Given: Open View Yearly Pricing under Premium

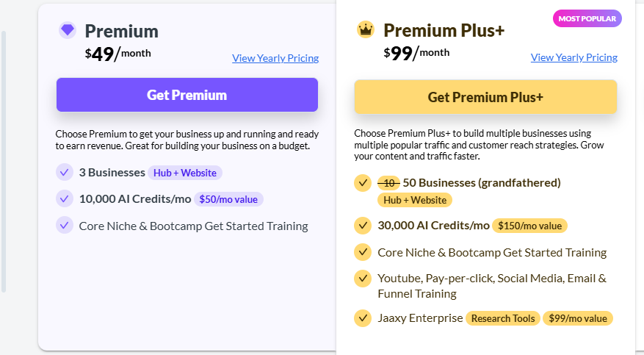Looking at the screenshot, I should tap(275, 58).
